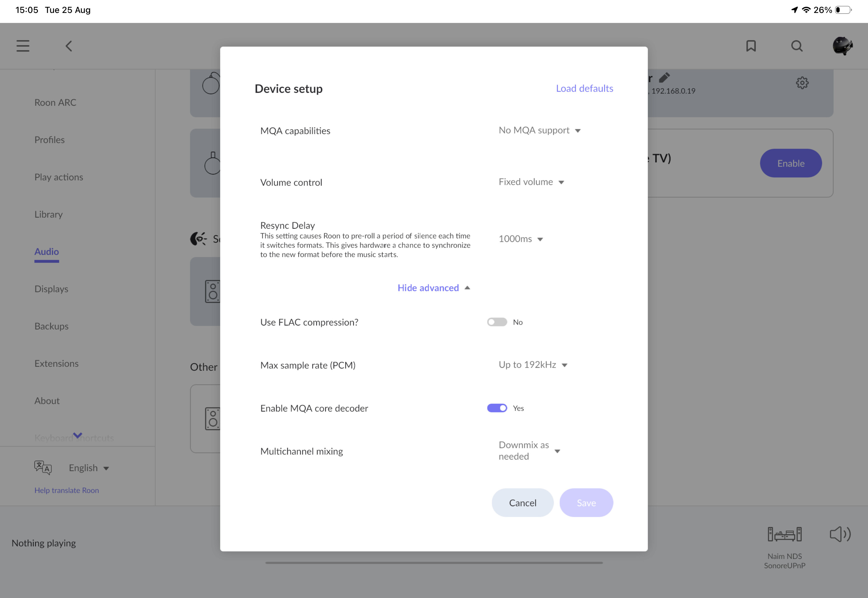Edit device name with pencil icon
868x598 pixels.
pos(664,78)
